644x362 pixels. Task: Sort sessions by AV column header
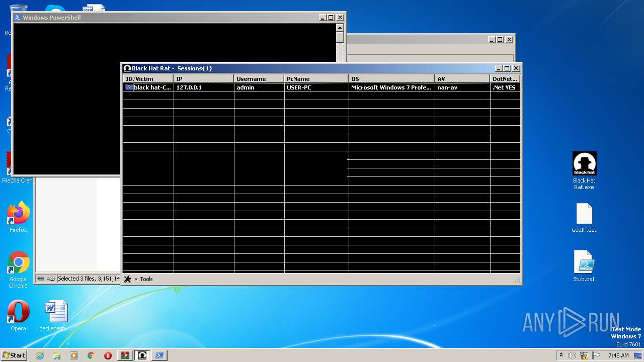(x=462, y=79)
